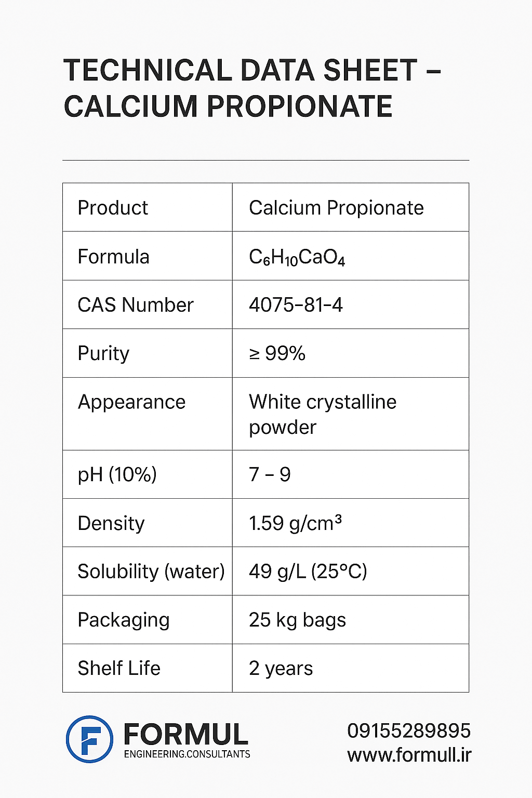Click the Engineering.Consultants tagline text
Viewport: 532px width, 798px height.
(x=187, y=754)
